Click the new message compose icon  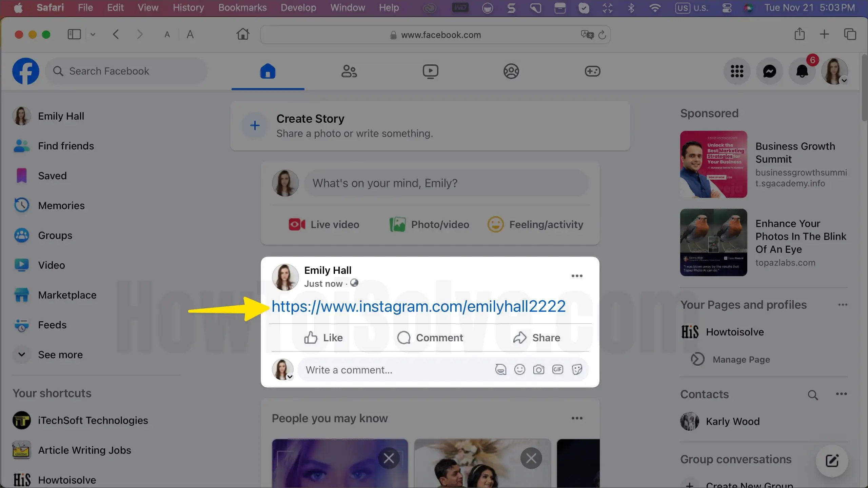(x=832, y=461)
